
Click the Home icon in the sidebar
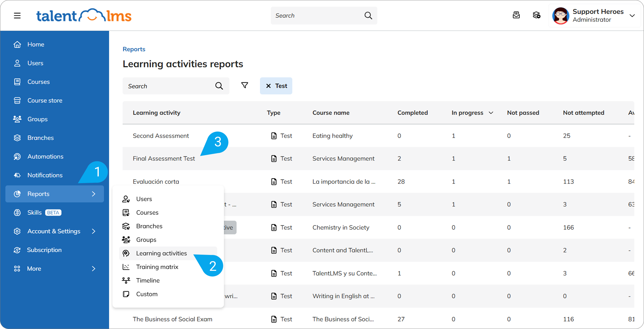(17, 44)
